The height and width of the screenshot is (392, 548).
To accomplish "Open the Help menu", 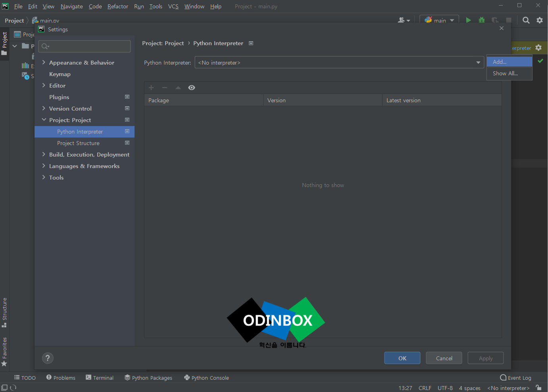I will coord(216,6).
